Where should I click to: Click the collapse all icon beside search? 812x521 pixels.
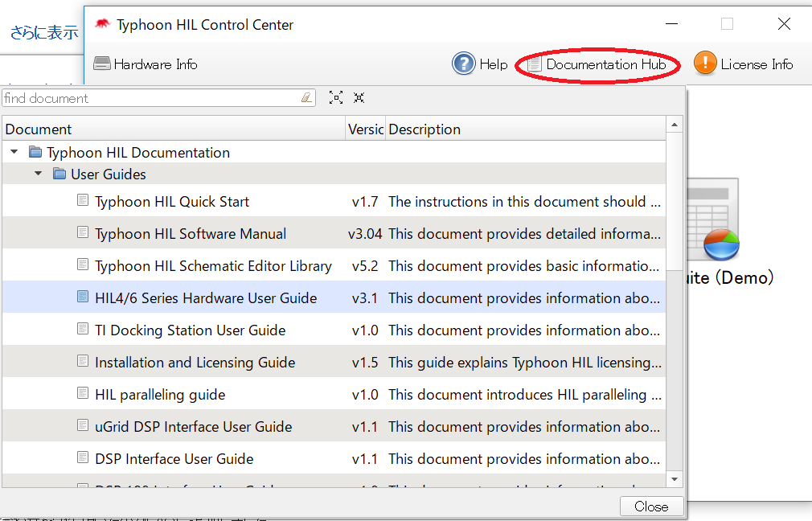coord(359,98)
